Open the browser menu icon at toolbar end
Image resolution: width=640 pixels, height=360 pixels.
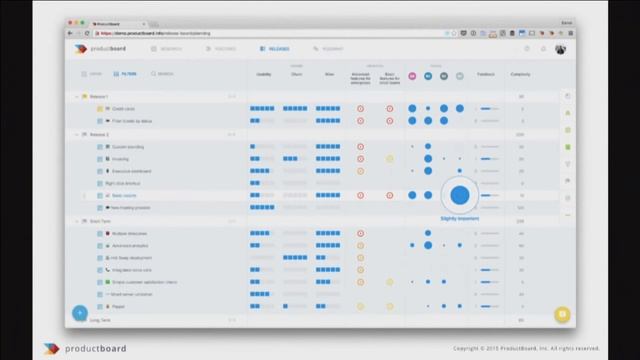[571, 33]
